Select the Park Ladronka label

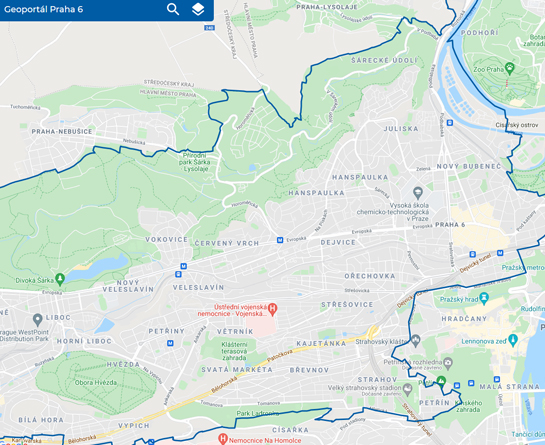pyautogui.click(x=258, y=413)
